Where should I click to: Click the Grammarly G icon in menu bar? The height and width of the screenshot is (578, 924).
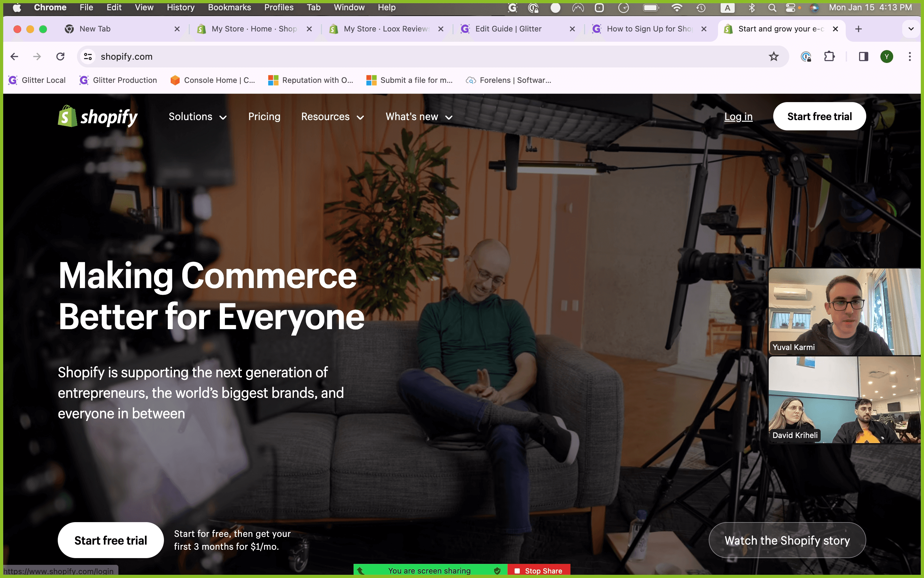click(x=512, y=8)
